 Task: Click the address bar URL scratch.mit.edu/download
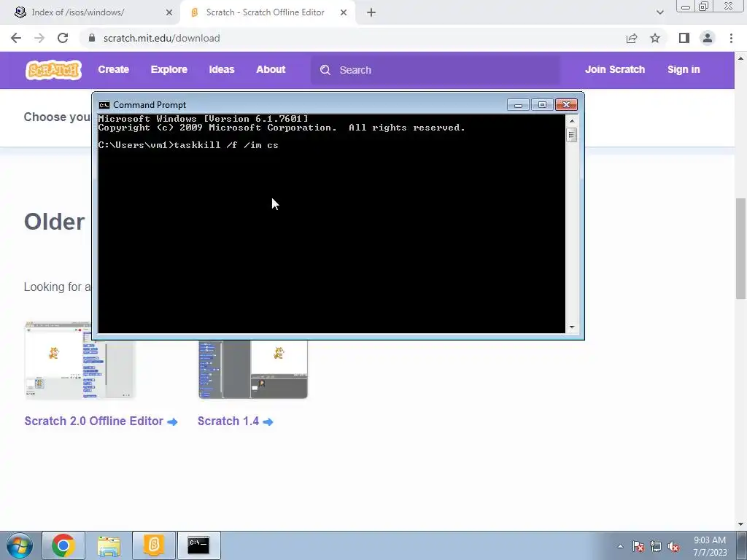tap(161, 38)
